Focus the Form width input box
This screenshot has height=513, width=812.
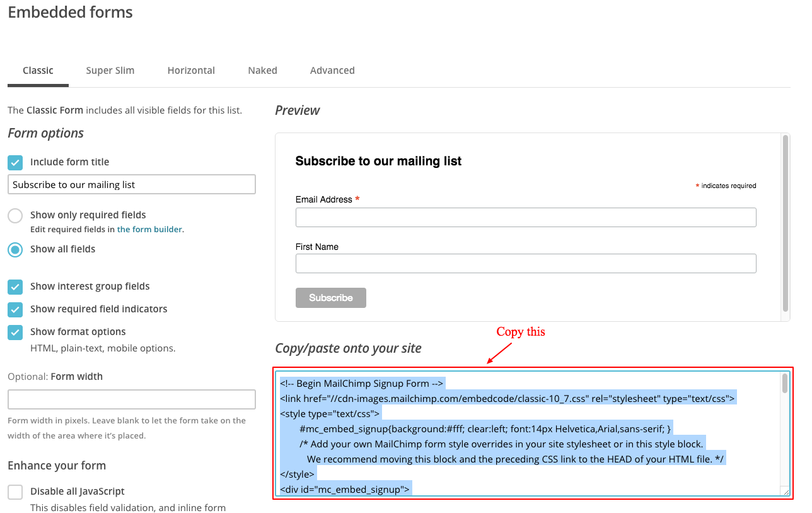[132, 399]
